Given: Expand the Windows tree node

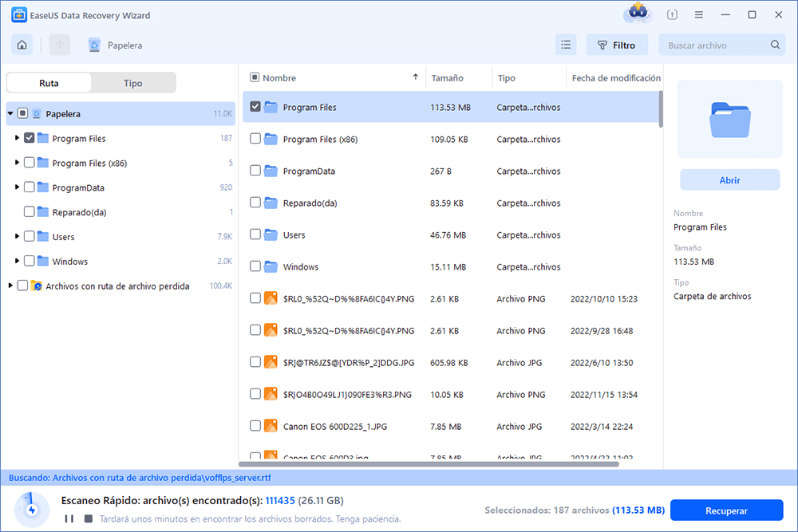Looking at the screenshot, I should point(17,261).
